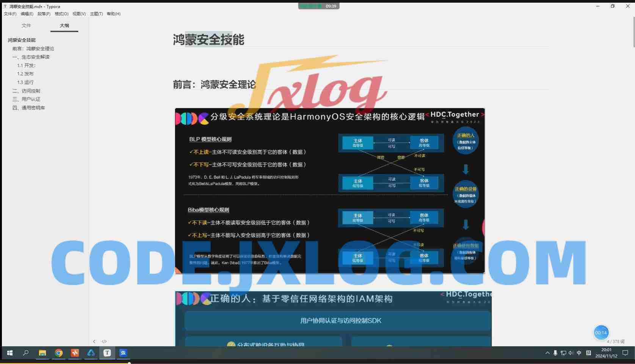The height and width of the screenshot is (364, 635).
Task: Open Windows Search in the taskbar
Action: coord(25,353)
